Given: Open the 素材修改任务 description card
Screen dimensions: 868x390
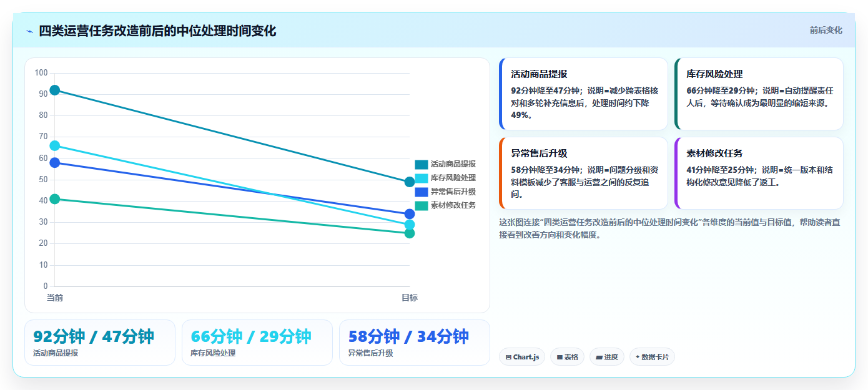Looking at the screenshot, I should [759, 173].
